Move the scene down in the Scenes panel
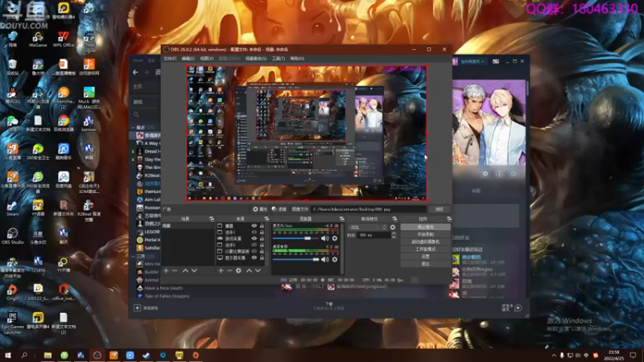This screenshot has width=644, height=362. pyautogui.click(x=194, y=270)
